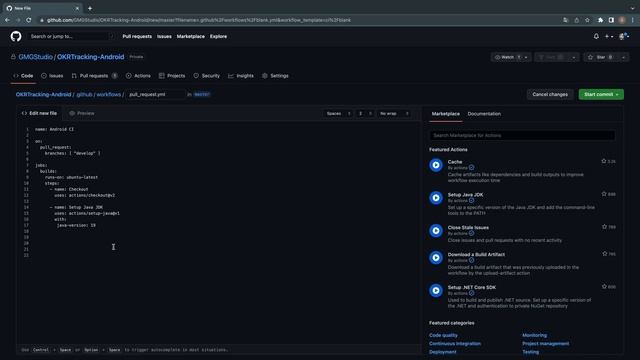Click the browser address bar URL
The height and width of the screenshot is (360, 640).
pyautogui.click(x=198, y=20)
